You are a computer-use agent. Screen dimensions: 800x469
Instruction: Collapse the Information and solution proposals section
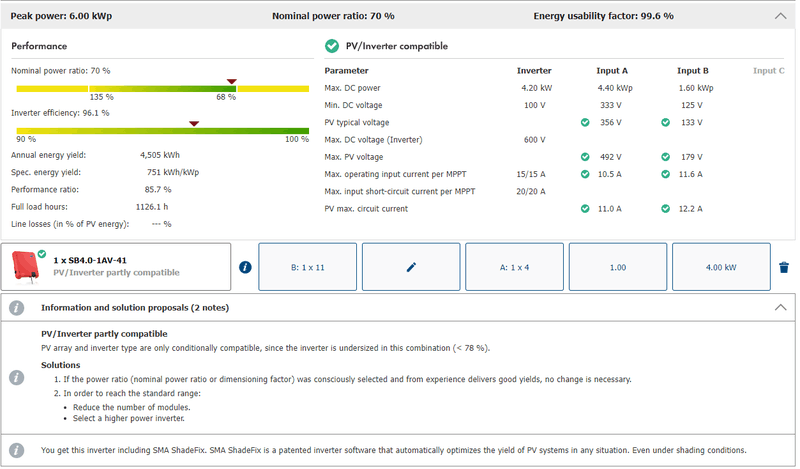coord(780,308)
